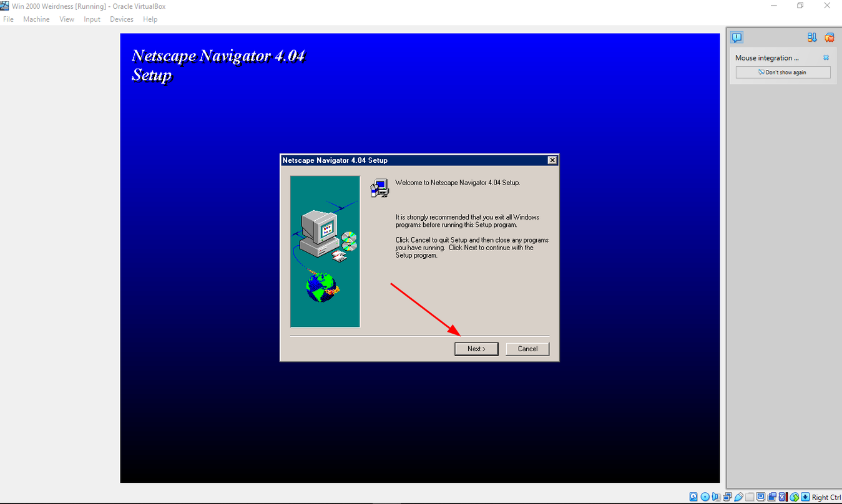Click the computer and globe setup illustration
Viewport: 842px width, 504px height.
[x=325, y=251]
